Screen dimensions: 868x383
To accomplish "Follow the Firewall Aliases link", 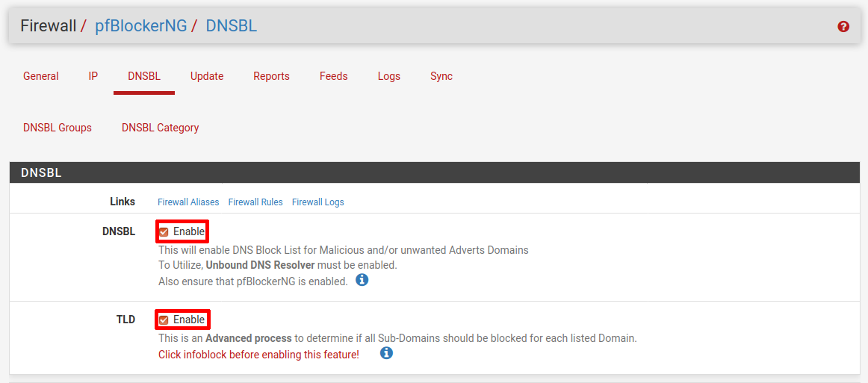I will [x=189, y=202].
